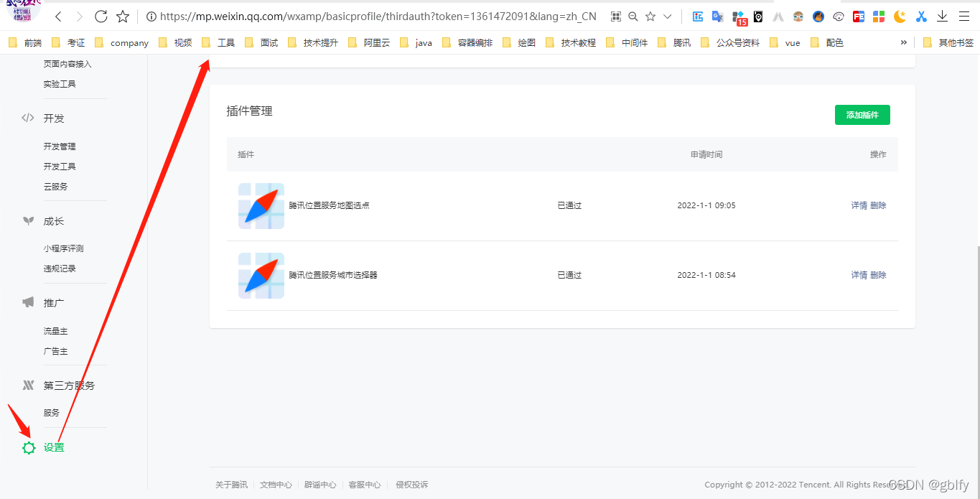Expand the address bar dropdown chevron
980x499 pixels.
668,16
